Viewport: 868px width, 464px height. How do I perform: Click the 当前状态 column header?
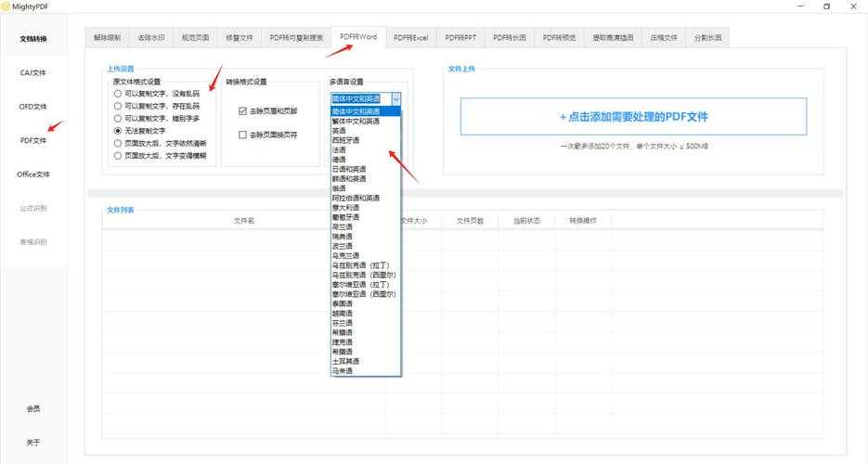coord(526,220)
